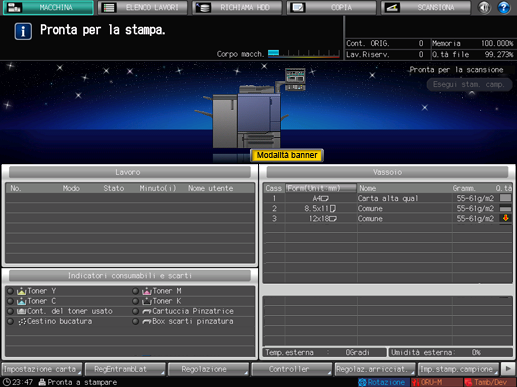Click the Corpo macch. level gauge
This screenshot has width=517, height=387.
coord(304,54)
